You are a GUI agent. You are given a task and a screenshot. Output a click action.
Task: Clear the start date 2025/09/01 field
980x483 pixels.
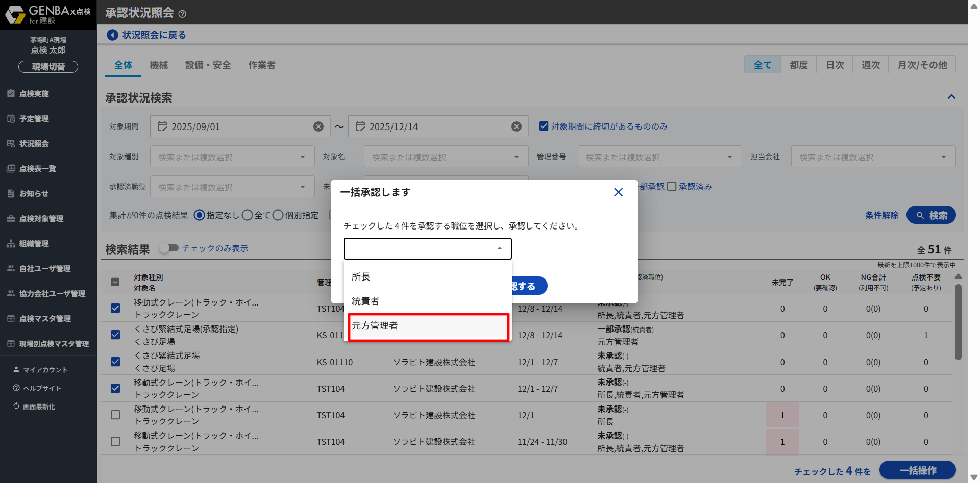click(318, 126)
